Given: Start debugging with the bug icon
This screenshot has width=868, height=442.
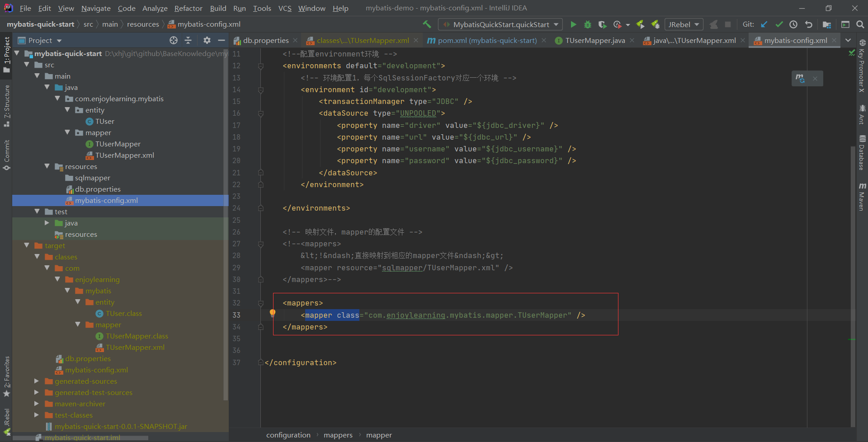Looking at the screenshot, I should coord(588,24).
